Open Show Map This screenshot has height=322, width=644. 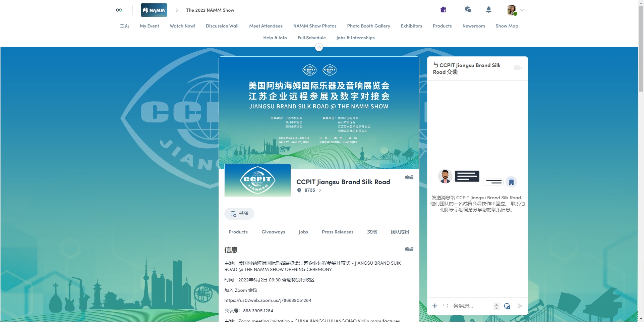tap(507, 26)
